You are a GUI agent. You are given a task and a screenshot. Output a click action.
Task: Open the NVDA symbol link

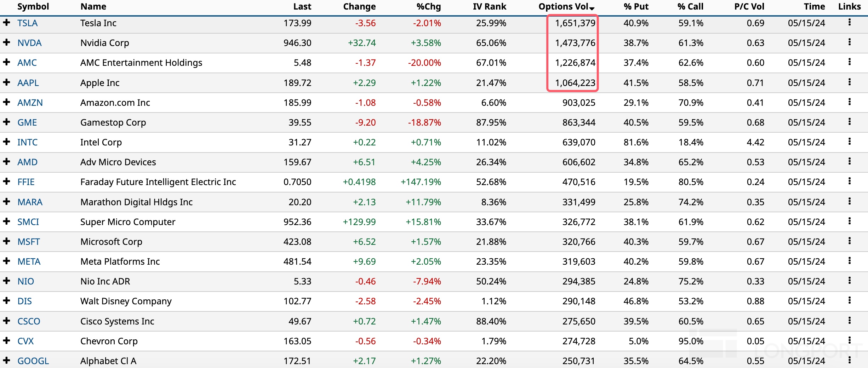[29, 43]
